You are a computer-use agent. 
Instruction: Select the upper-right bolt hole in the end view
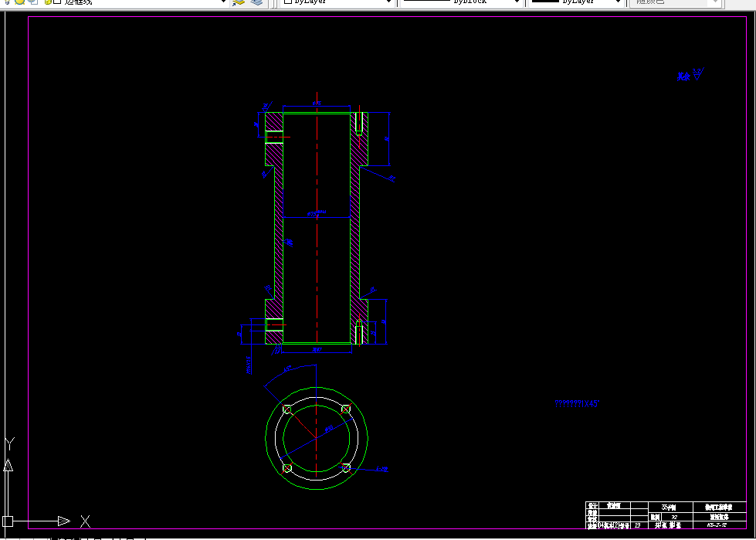point(346,409)
